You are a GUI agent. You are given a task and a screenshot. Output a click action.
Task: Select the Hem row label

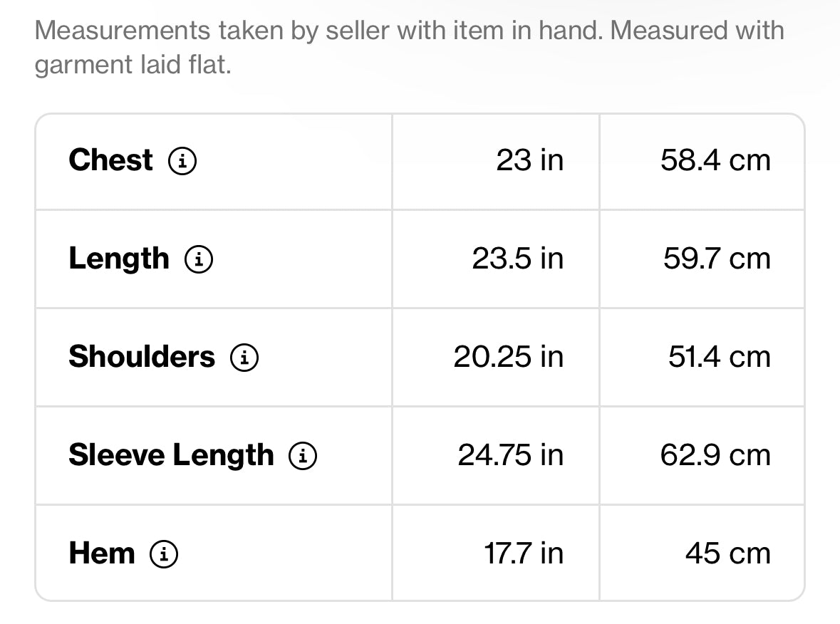pyautogui.click(x=102, y=553)
